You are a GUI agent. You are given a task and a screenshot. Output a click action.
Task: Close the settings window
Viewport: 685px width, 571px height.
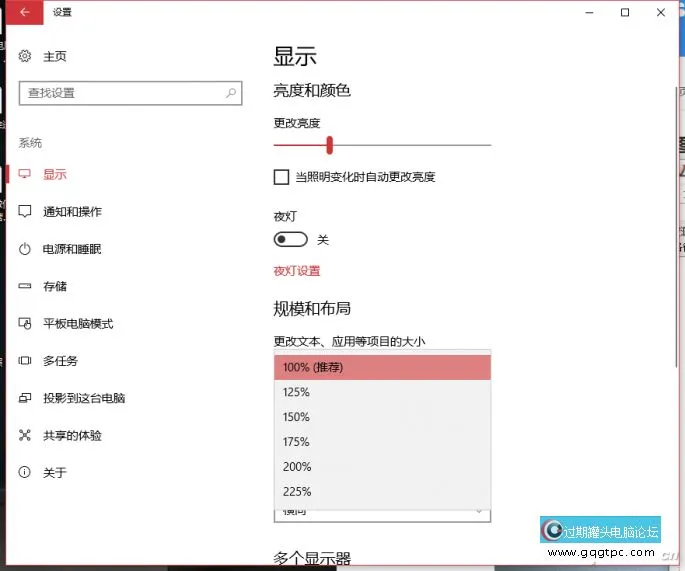coord(661,13)
